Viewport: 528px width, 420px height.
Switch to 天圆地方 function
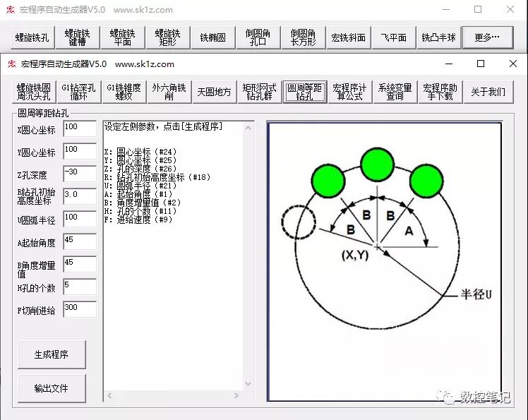pyautogui.click(x=214, y=92)
